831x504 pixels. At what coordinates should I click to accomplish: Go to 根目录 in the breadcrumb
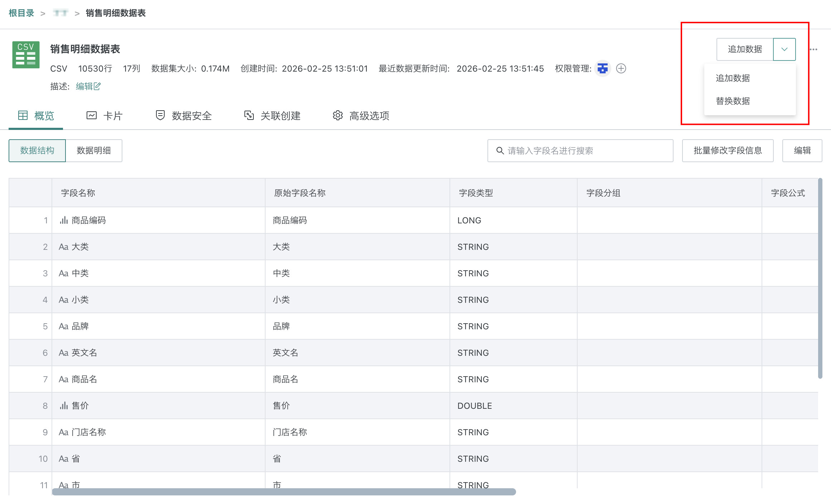pyautogui.click(x=21, y=13)
